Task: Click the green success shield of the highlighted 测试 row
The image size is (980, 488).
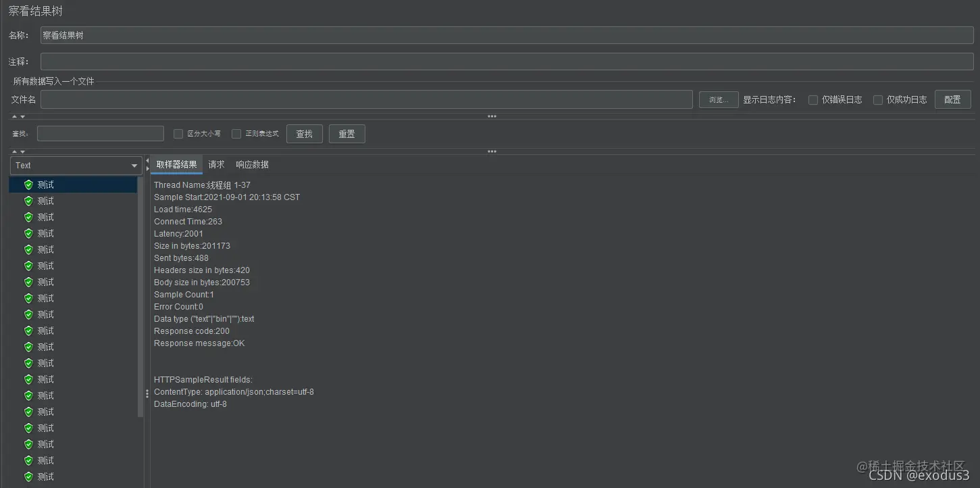Action: pyautogui.click(x=28, y=185)
